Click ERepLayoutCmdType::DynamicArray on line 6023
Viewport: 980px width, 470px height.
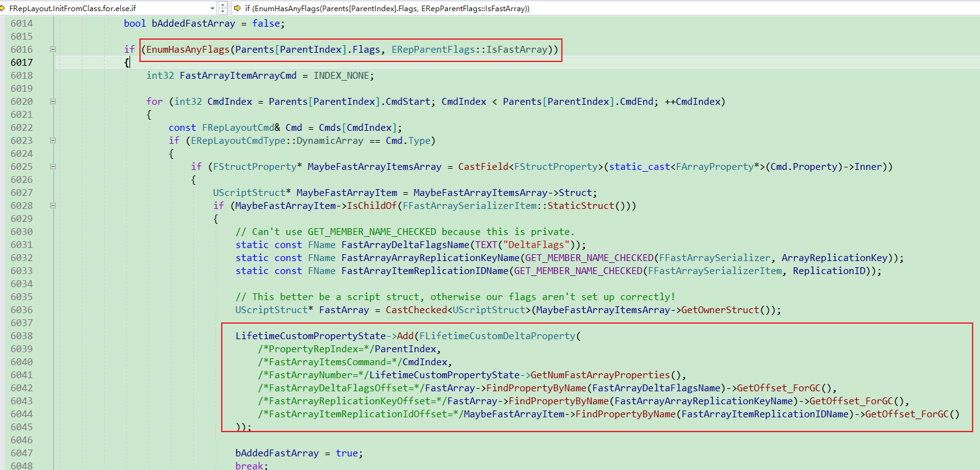[277, 141]
